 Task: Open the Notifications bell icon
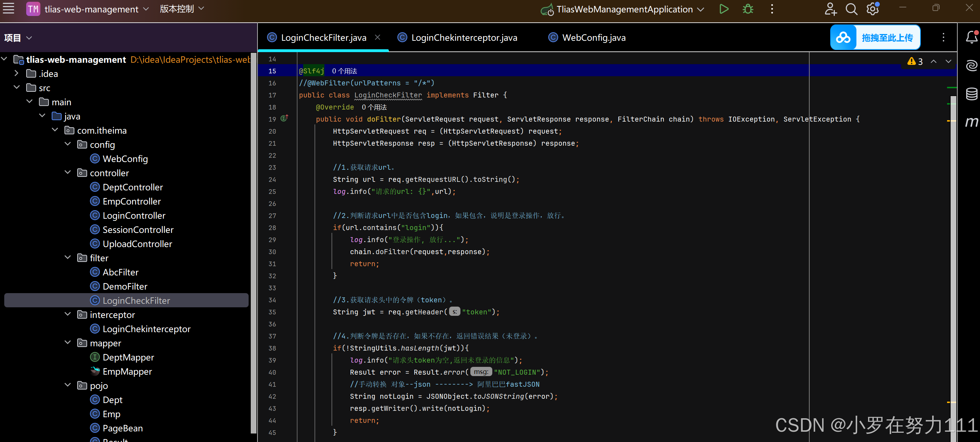[971, 37]
